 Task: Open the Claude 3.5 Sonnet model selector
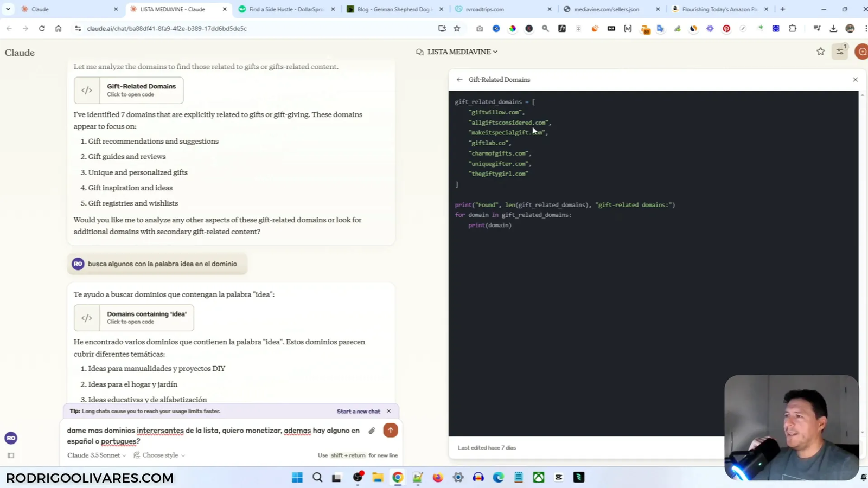pos(97,455)
